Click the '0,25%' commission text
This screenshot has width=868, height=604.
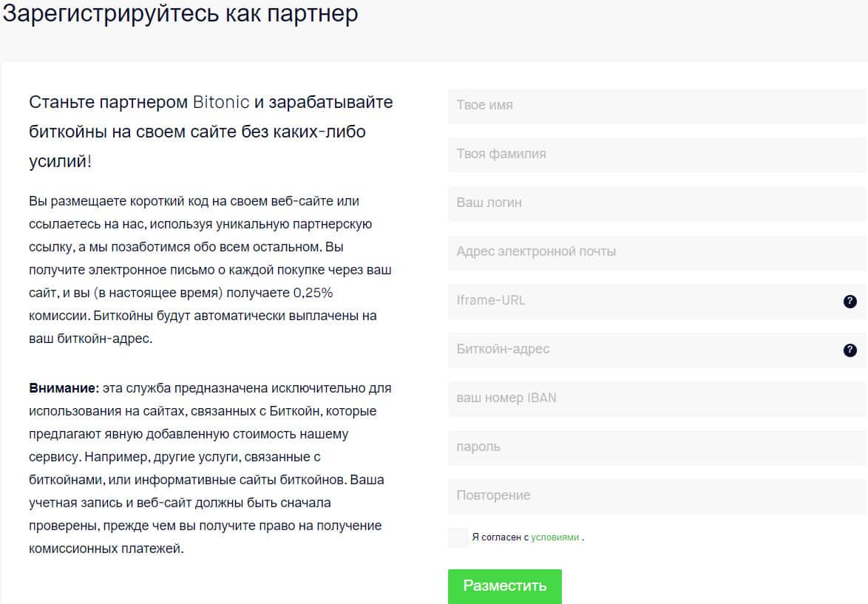pyautogui.click(x=318, y=293)
